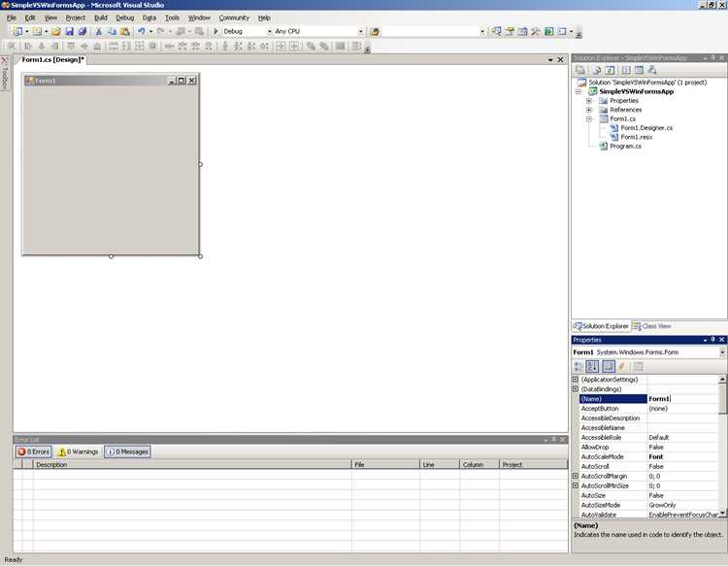Select the Form1.cs [Design] tab

click(53, 59)
